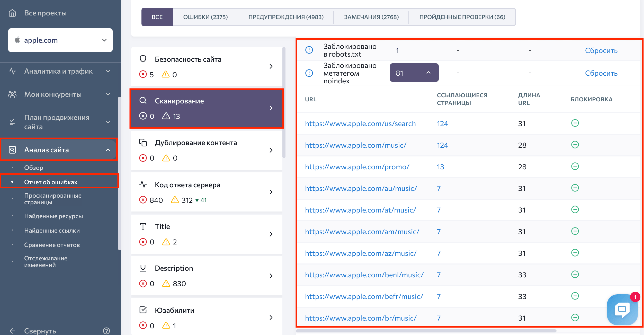Click the shield icon of Безопасность сайта
The height and width of the screenshot is (335, 644).
[143, 59]
